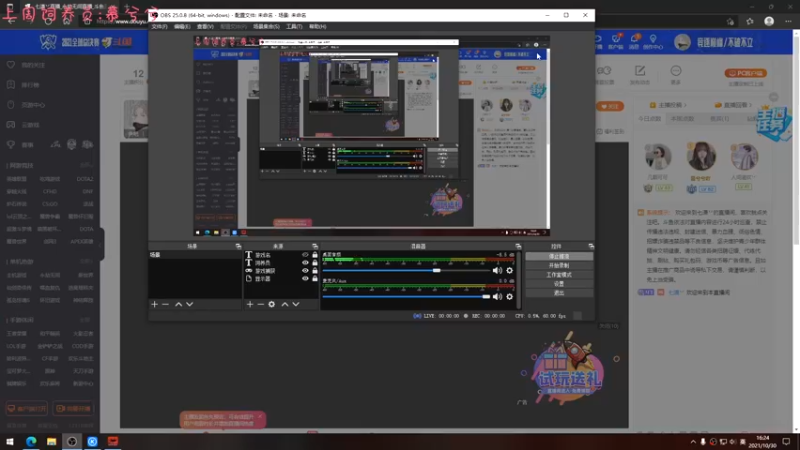This screenshot has width=800, height=450.
Task: Open Microsoft Edge from the taskbar
Action: pyautogui.click(x=31, y=441)
